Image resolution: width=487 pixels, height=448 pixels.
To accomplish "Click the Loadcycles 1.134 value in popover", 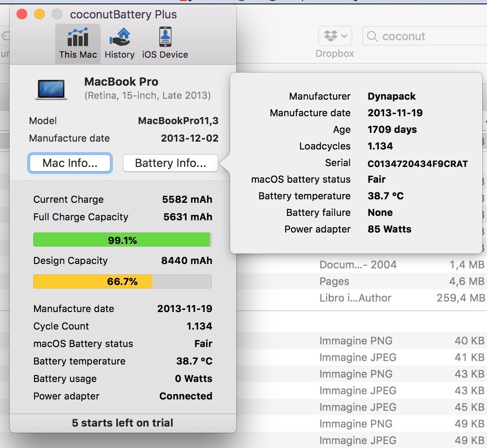I will [x=380, y=146].
